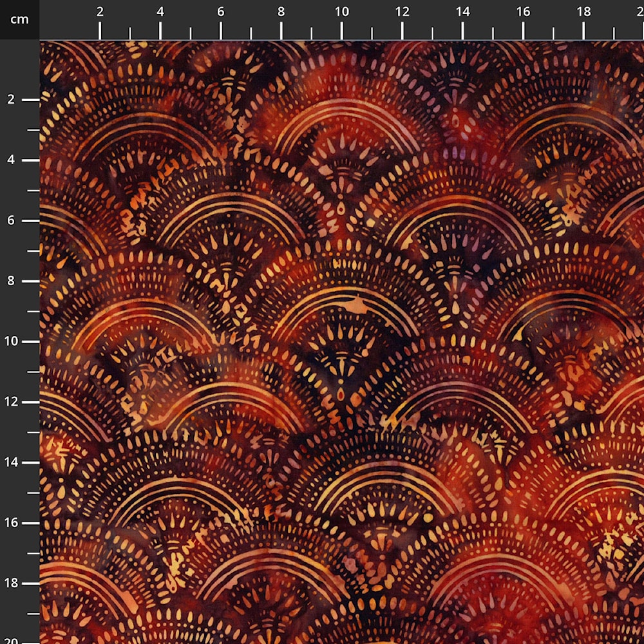Click the 6 mark on the vertical ruler
Image resolution: width=644 pixels, height=644 pixels.
[x=11, y=221]
